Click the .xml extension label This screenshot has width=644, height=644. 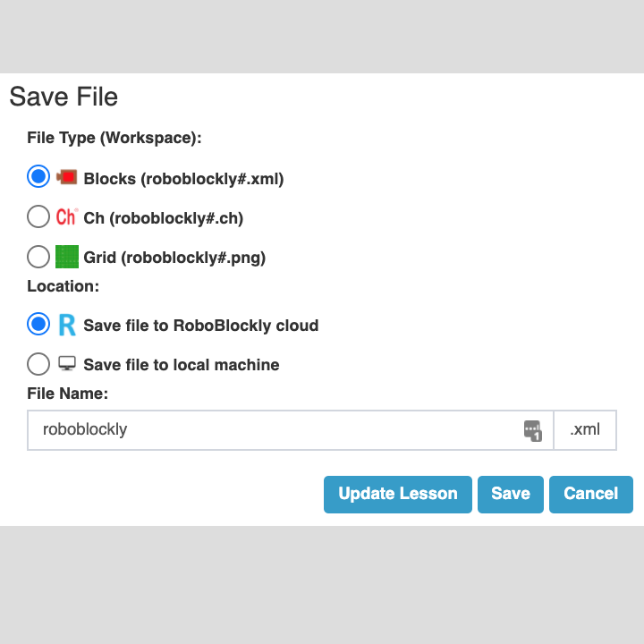pos(585,430)
